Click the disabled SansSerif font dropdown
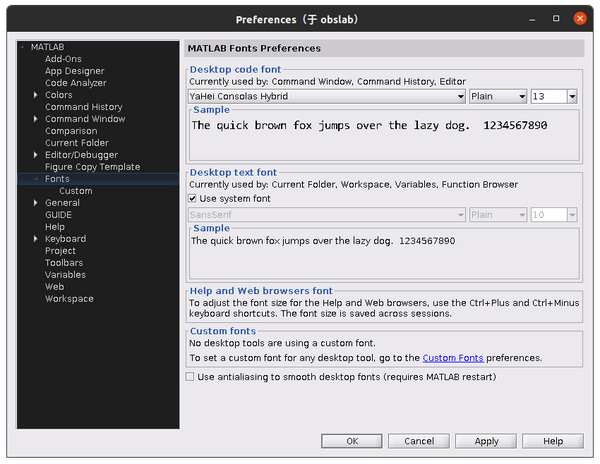Viewport: 600px width, 464px height. point(326,215)
